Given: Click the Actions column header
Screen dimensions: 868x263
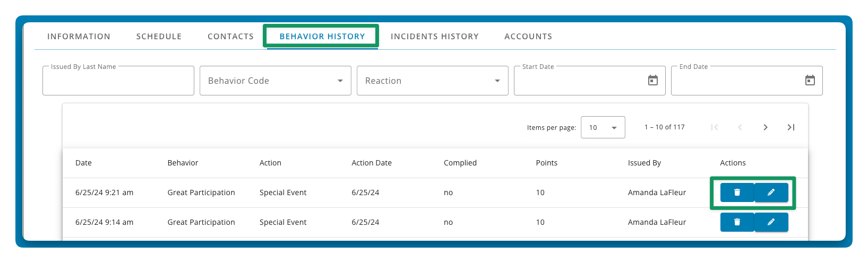Looking at the screenshot, I should (733, 163).
